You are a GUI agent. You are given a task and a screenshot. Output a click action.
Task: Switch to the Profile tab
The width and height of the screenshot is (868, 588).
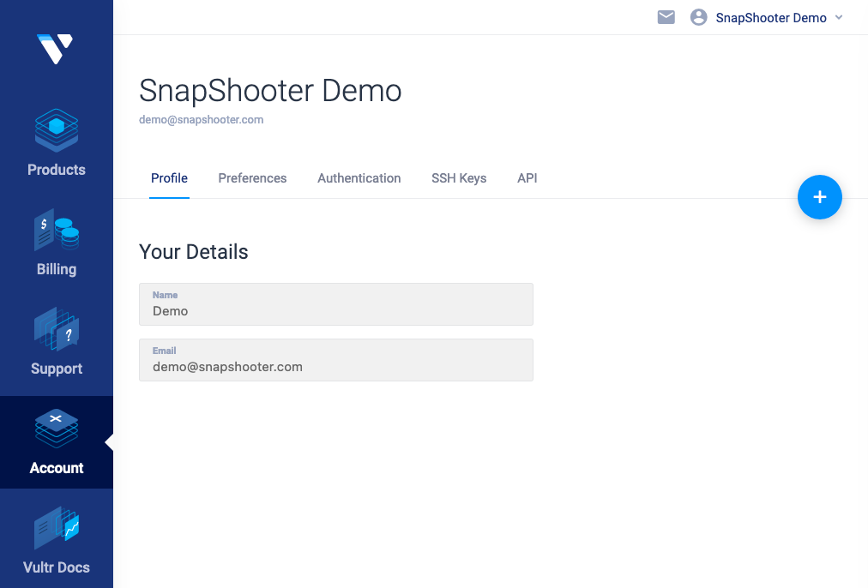(169, 178)
